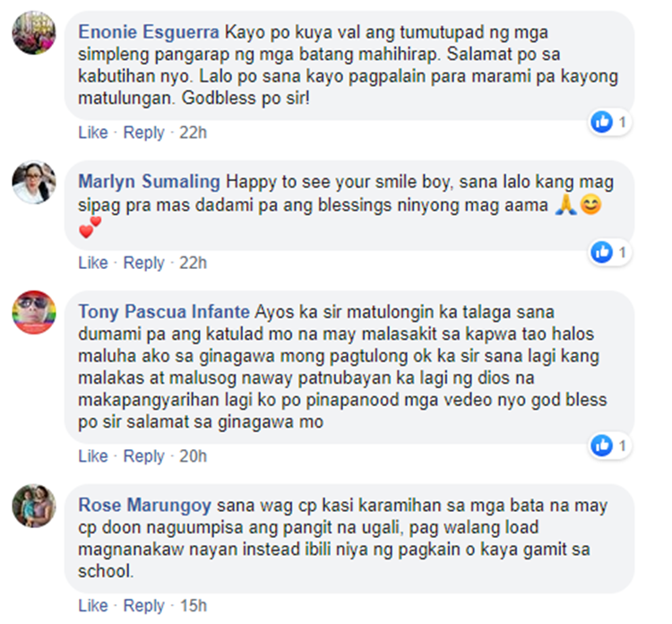The height and width of the screenshot is (624, 672).
Task: Like Tony Pascua Infante's comment
Action: 93,455
